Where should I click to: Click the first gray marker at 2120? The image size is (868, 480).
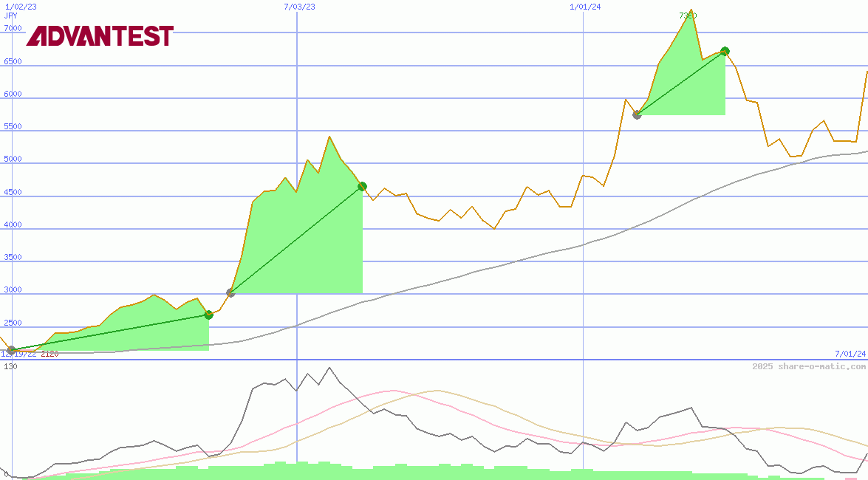[10, 350]
